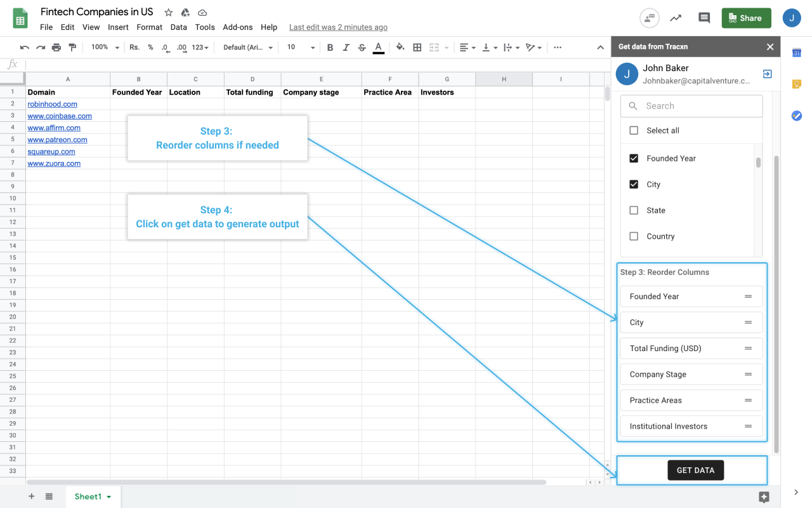Click the Explore icon at bottom right
This screenshot has width=812, height=508.
(764, 497)
